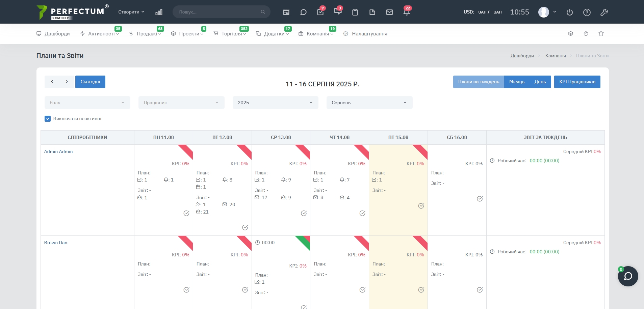Open the Додатки menu
Screen dimensions: 644x309
273,34
